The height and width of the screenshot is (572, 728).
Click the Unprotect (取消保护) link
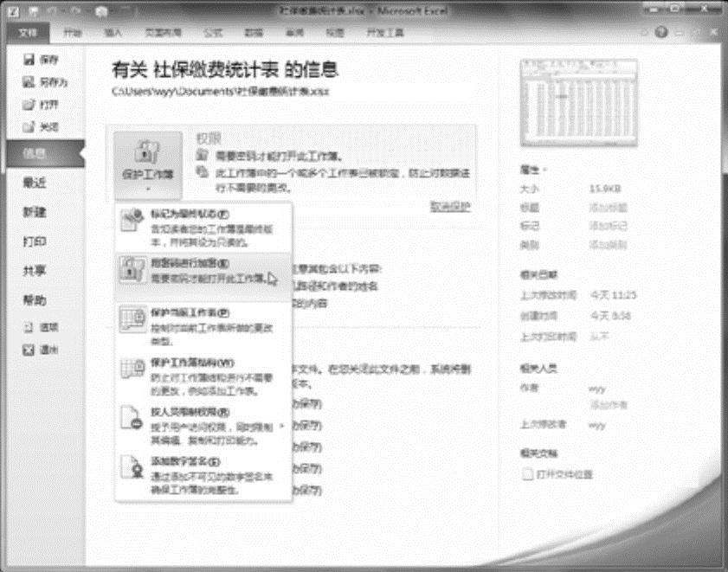(x=450, y=207)
